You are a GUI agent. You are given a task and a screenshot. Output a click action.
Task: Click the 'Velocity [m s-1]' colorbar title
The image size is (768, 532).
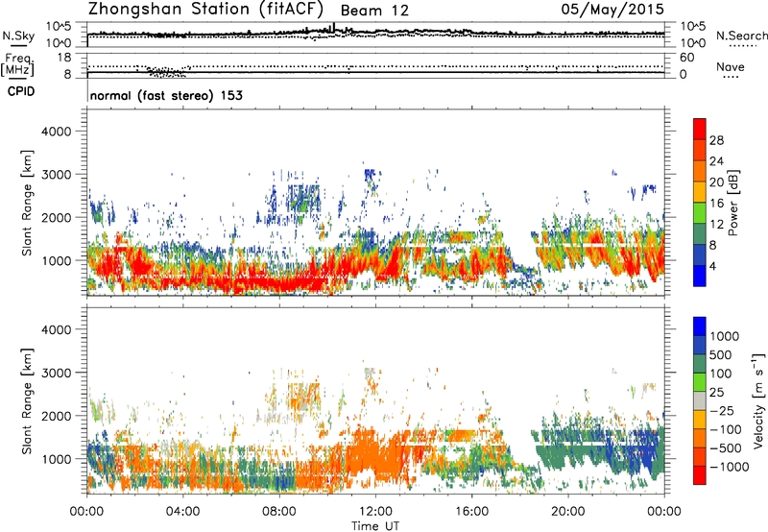758,400
